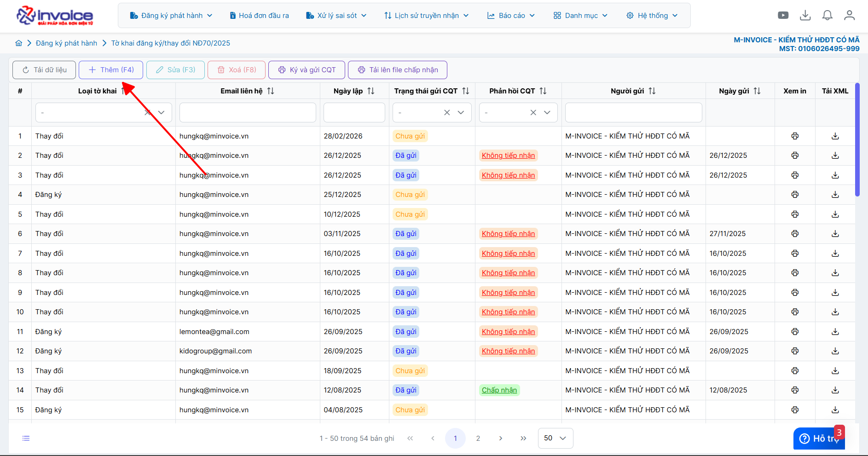Click the print icon for row 1

click(795, 136)
